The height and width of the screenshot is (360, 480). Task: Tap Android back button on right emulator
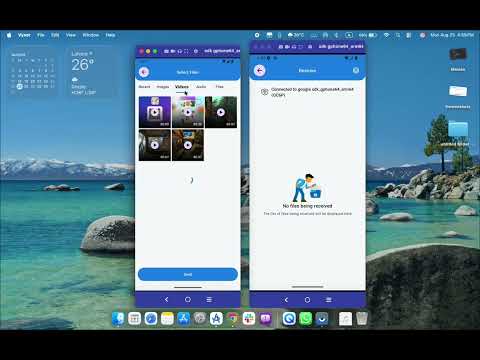point(286,300)
